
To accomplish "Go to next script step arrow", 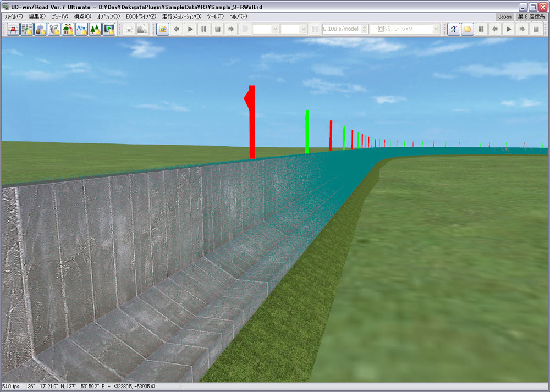I will (x=522, y=29).
